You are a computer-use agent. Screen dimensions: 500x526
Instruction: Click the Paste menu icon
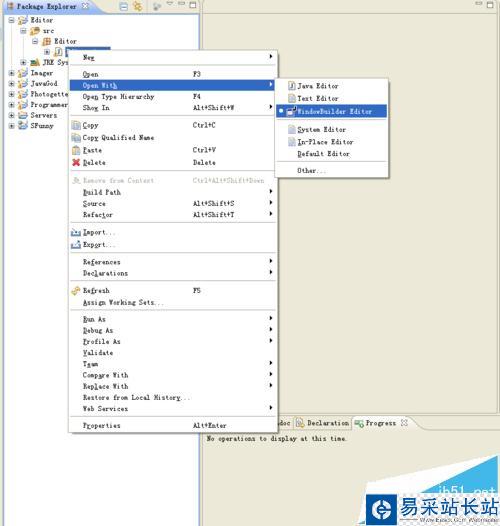click(77, 150)
